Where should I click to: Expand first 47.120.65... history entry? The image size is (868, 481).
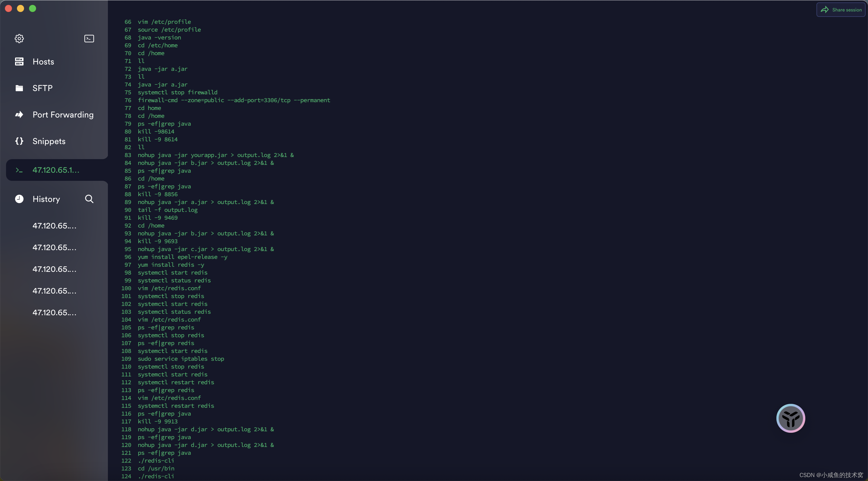[x=54, y=226]
